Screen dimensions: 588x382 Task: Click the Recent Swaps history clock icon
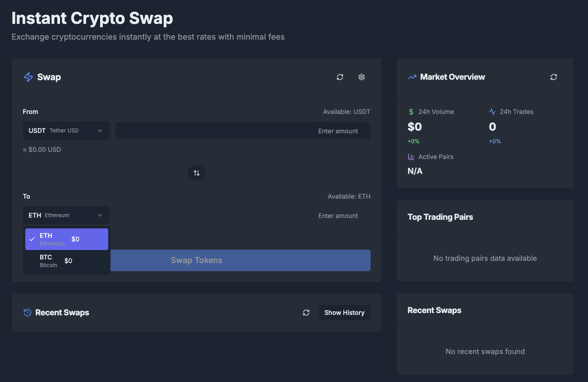tap(28, 313)
